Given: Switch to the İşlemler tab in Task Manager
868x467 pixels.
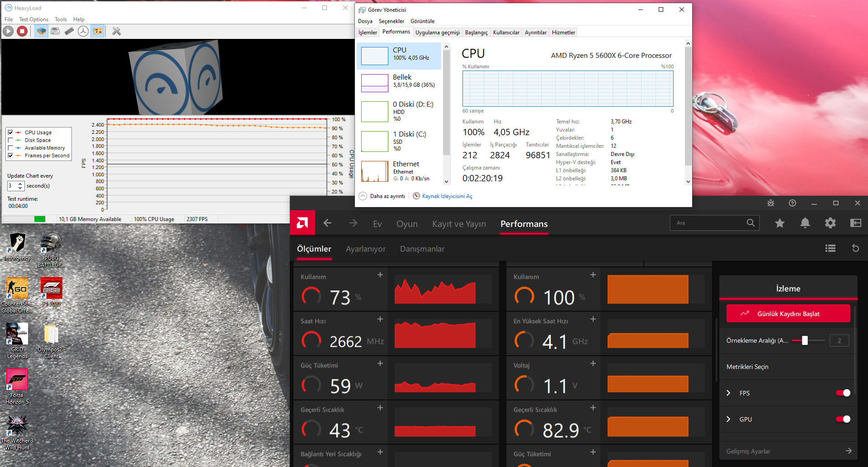Looking at the screenshot, I should coord(368,33).
